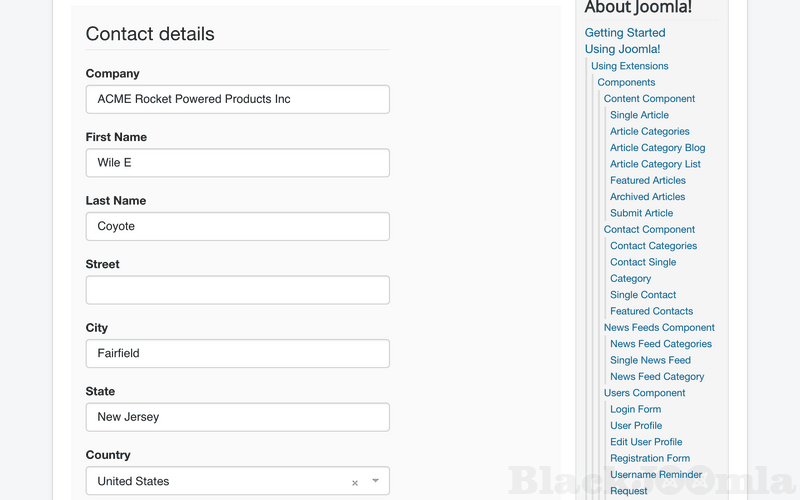Screen dimensions: 800x500
Task: Select Using Extensions in the sidebar menu
Action: [x=630, y=66]
